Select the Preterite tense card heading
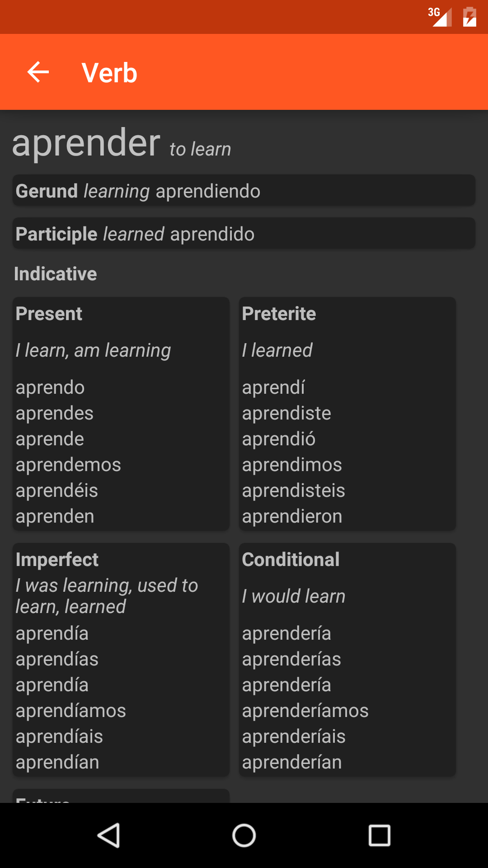The image size is (488, 868). click(279, 314)
